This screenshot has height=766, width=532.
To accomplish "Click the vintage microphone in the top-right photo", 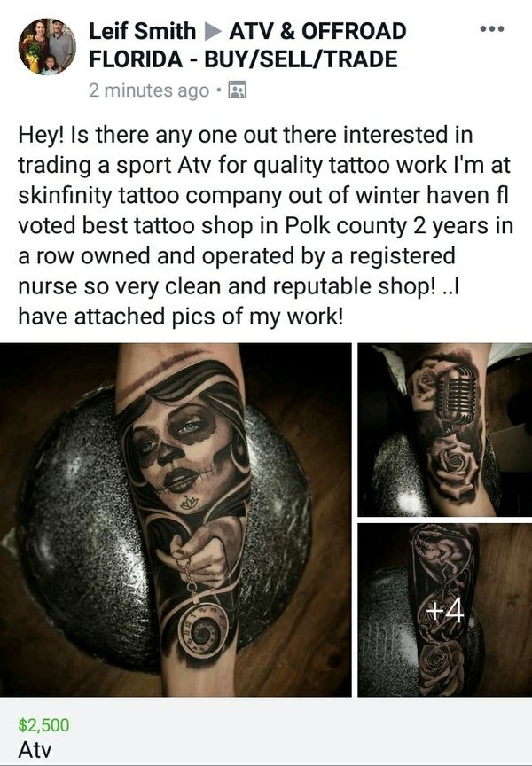I will click(455, 399).
